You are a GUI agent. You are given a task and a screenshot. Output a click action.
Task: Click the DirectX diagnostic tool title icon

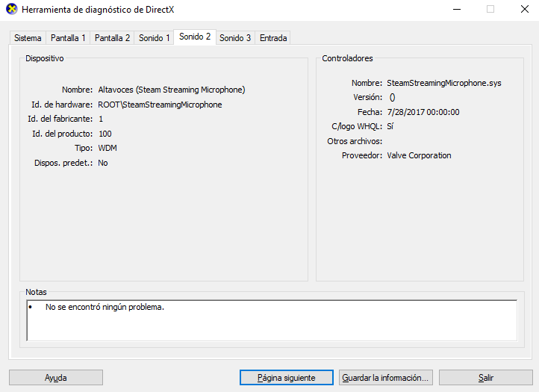(12, 9)
